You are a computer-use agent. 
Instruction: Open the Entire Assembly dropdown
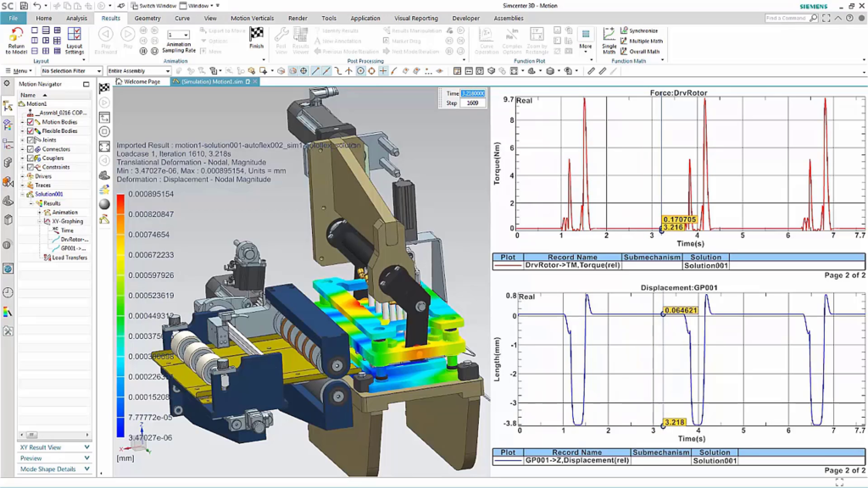click(x=138, y=71)
